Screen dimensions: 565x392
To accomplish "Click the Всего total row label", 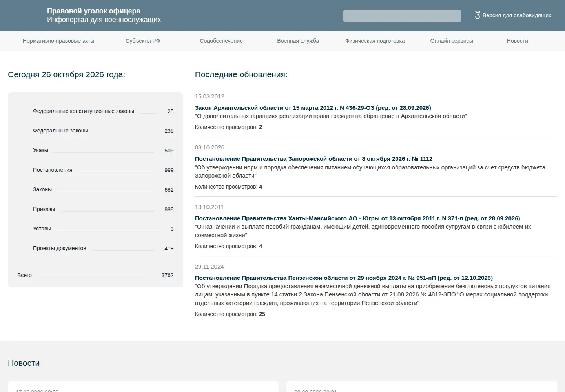I will coord(24,275).
